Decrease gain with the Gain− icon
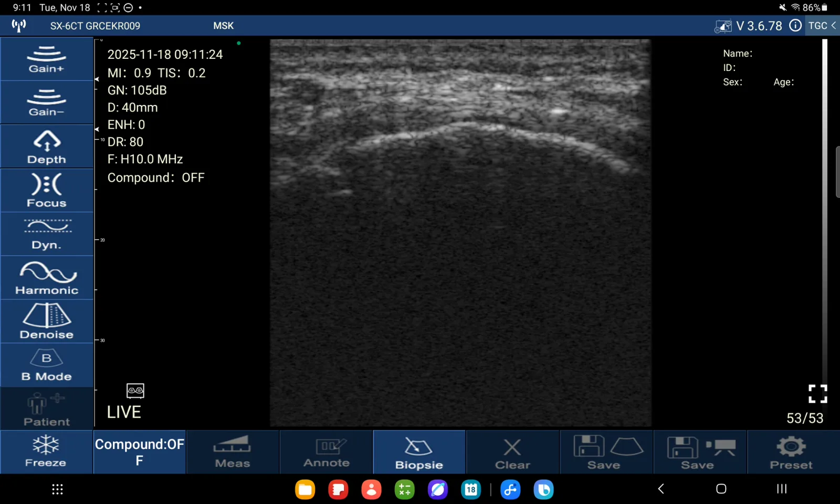Screen dimensions: 840x504 (47, 102)
